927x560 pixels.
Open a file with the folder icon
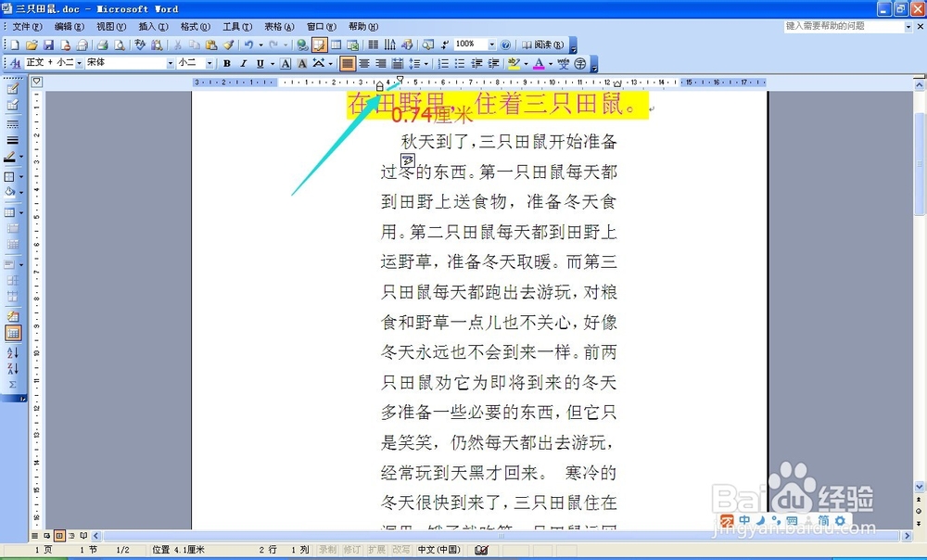[x=32, y=45]
